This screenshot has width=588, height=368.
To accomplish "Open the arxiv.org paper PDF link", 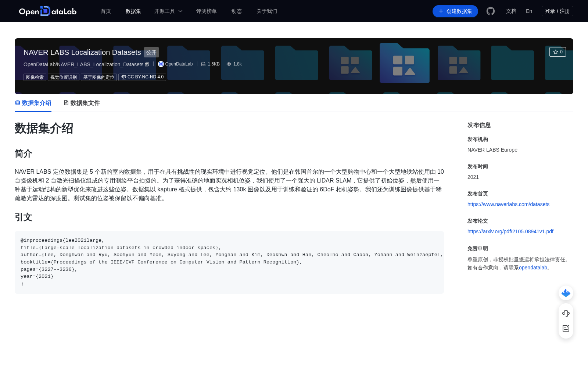I will pyautogui.click(x=510, y=231).
